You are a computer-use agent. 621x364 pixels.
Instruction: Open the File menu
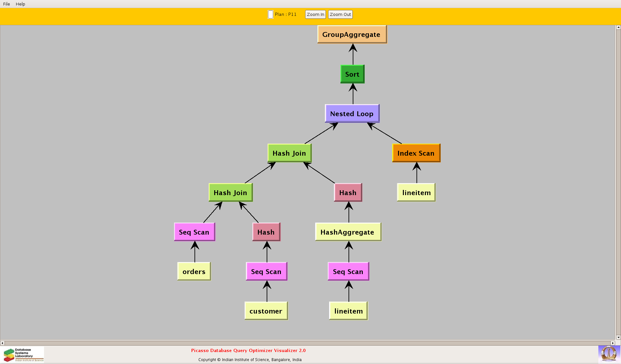tap(6, 4)
